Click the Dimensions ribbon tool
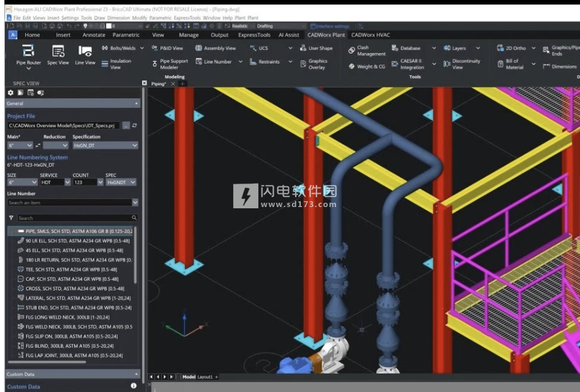This screenshot has height=392, width=580. pyautogui.click(x=560, y=66)
